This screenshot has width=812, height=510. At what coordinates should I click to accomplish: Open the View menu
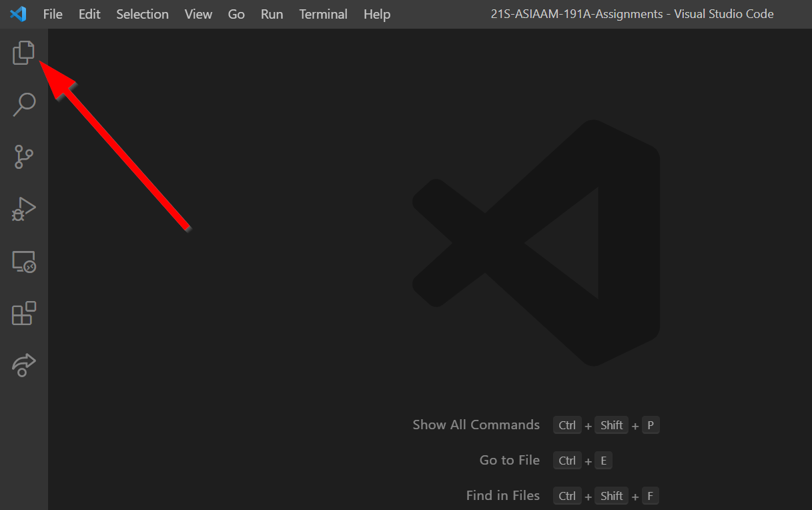[x=198, y=14]
